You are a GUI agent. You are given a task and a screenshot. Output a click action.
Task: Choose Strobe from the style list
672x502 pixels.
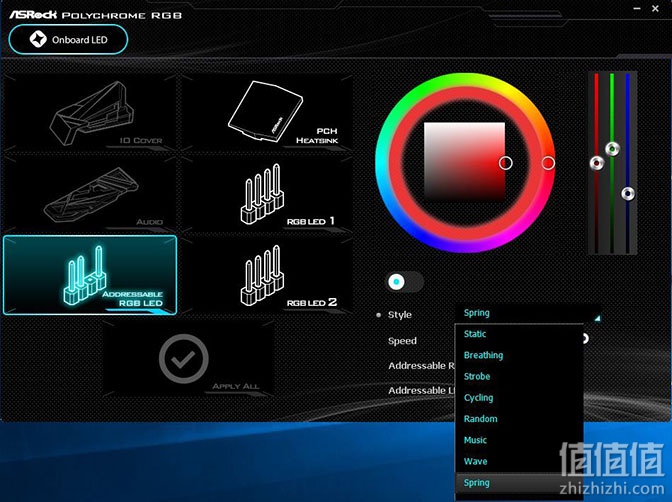(x=519, y=376)
